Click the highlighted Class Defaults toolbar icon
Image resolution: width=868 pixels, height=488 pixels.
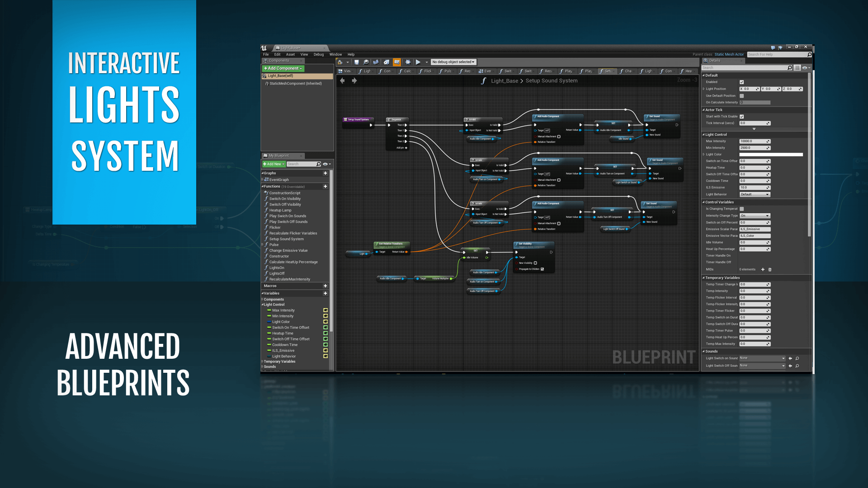click(x=396, y=62)
